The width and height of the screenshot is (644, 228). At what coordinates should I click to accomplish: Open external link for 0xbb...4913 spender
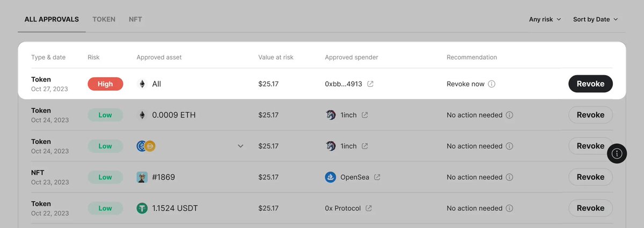(370, 84)
